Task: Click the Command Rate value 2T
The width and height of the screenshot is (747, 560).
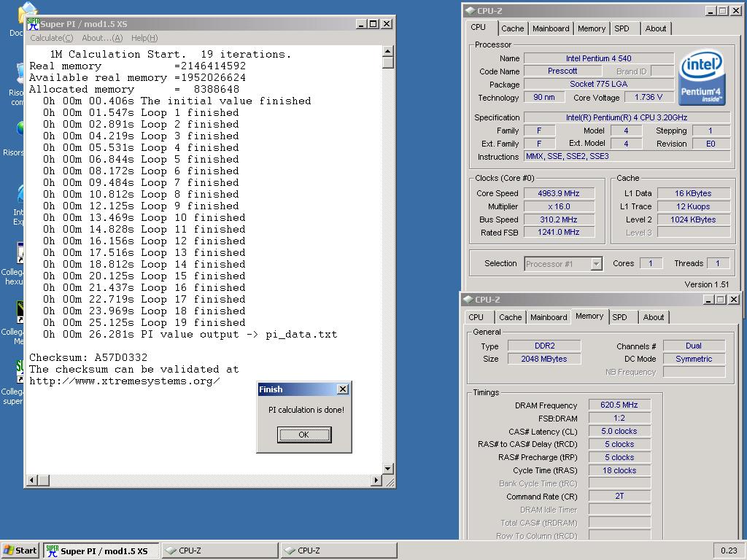Action: pos(619,496)
